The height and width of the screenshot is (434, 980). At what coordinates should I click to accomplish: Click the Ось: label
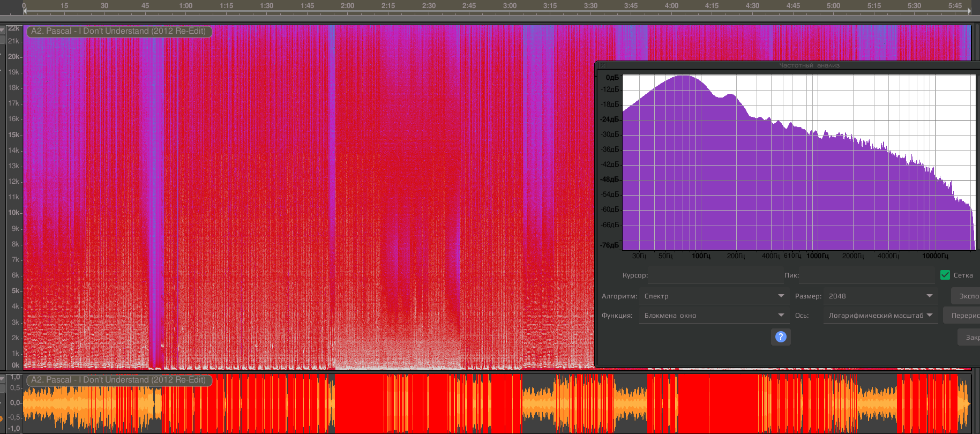(802, 315)
